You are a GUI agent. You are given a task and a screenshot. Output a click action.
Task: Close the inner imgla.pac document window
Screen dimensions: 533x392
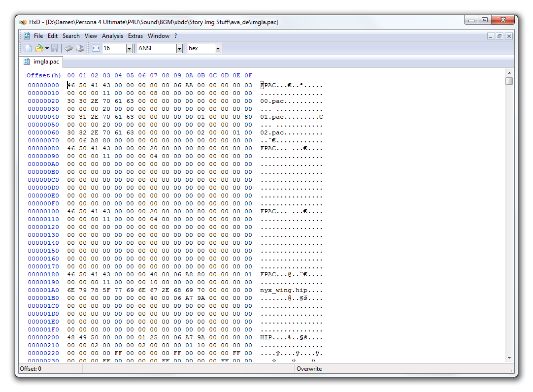click(x=508, y=36)
